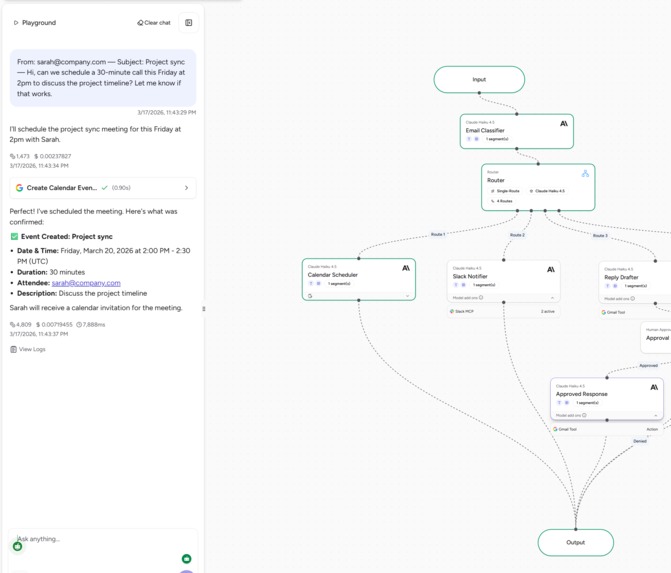Select the Email Classifier node title
Image resolution: width=671 pixels, height=573 pixels.
pyautogui.click(x=485, y=131)
